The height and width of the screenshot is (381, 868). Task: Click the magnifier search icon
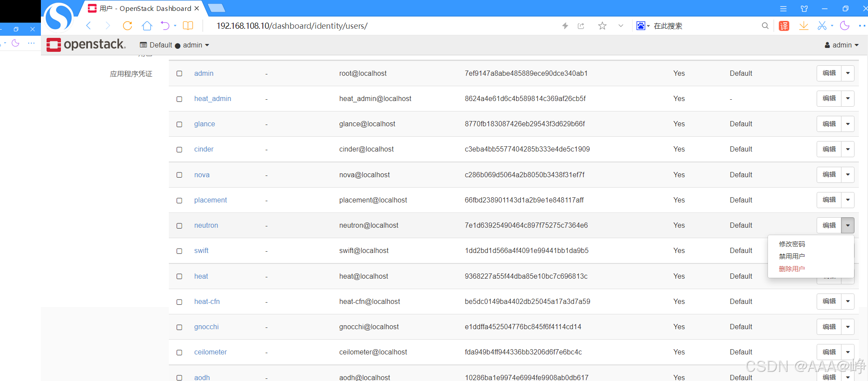(x=765, y=26)
